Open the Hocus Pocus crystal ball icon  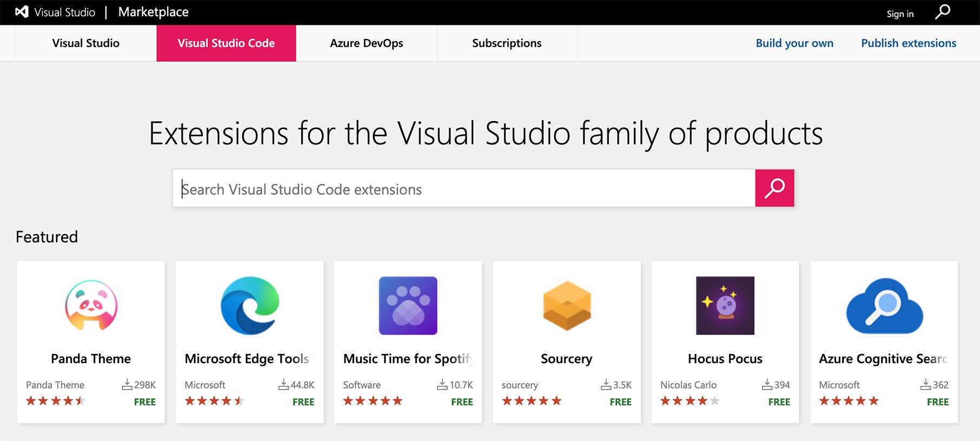(x=725, y=305)
